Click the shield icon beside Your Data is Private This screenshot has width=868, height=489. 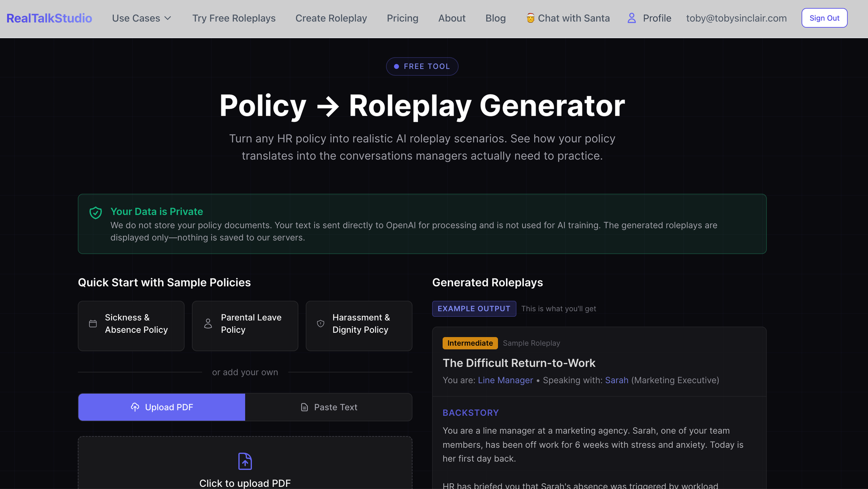pyautogui.click(x=95, y=213)
